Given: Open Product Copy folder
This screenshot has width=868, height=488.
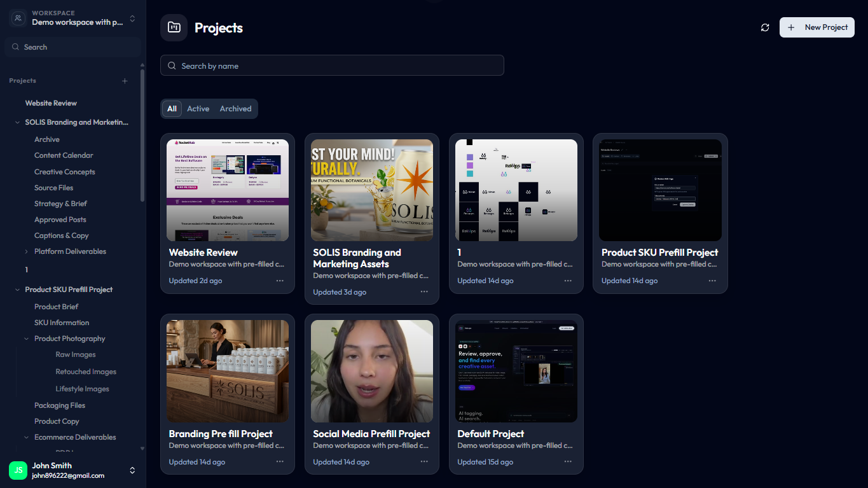Looking at the screenshot, I should (57, 421).
